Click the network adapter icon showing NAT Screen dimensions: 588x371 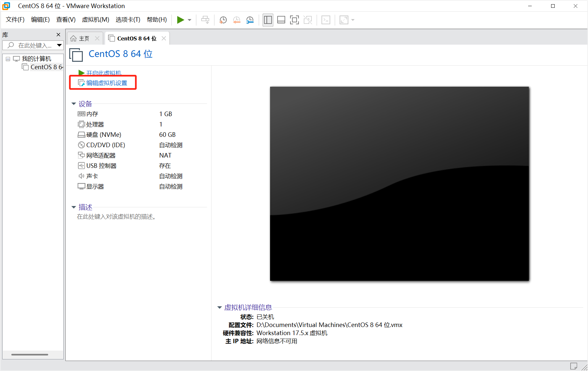coord(82,155)
